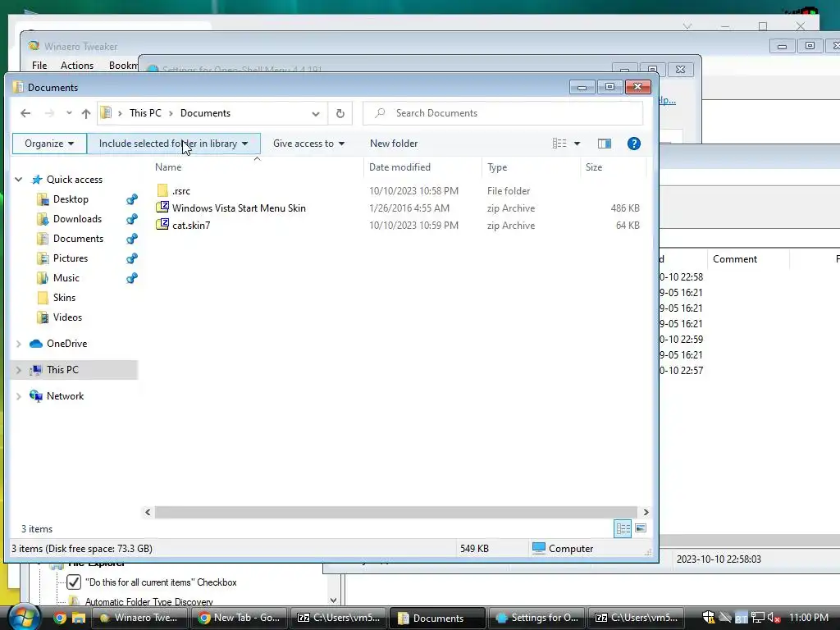Open File menu in Winaero Tweaker

[x=39, y=66]
